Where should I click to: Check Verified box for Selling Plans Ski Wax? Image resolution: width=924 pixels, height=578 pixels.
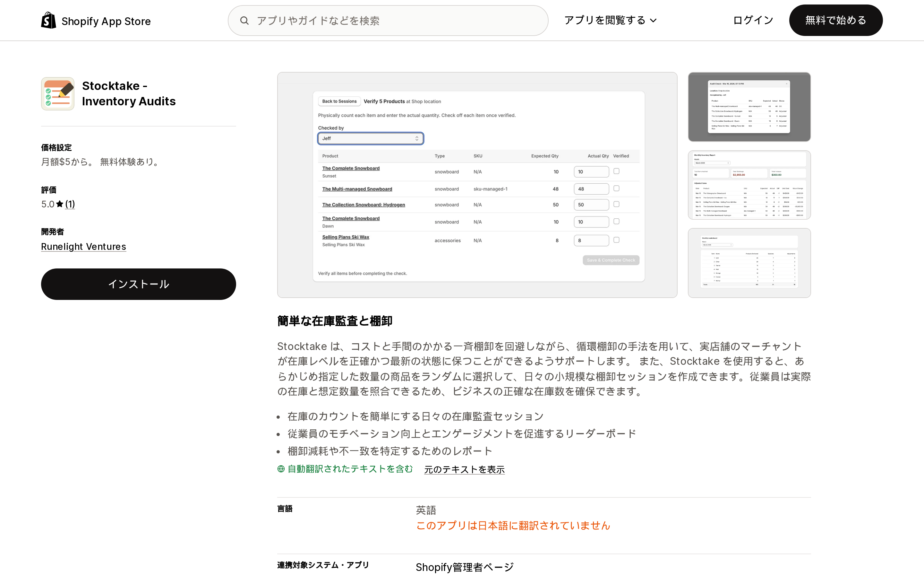616,240
